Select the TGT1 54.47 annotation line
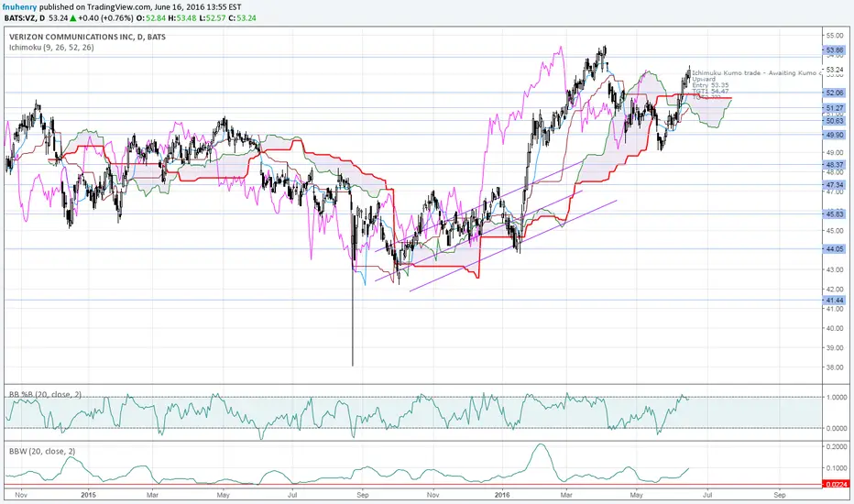 coord(710,92)
